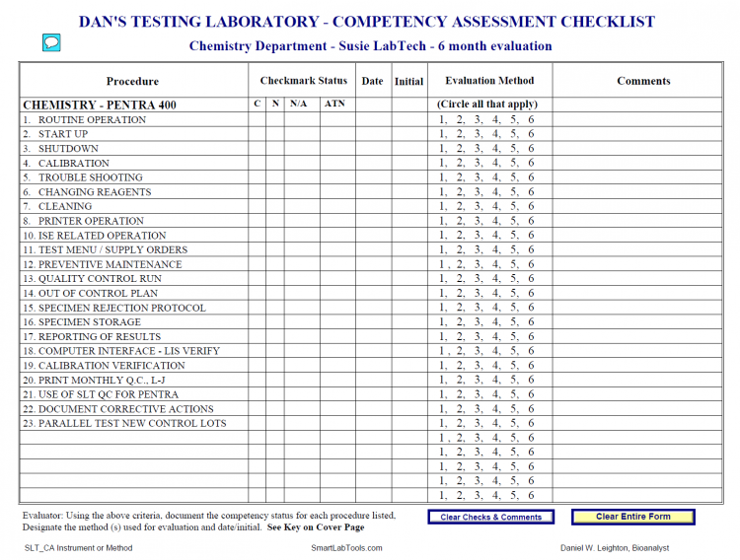
Task: Click the Comments cell for Cleaning row
Action: 643,207
